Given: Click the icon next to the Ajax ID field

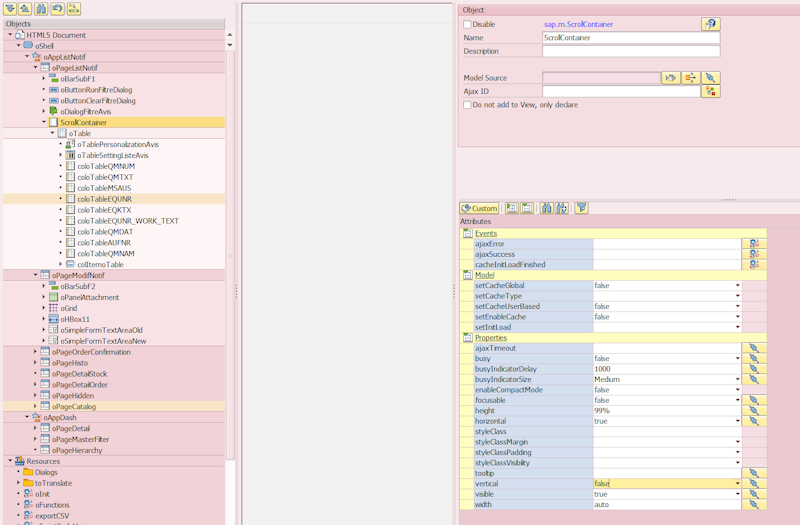Looking at the screenshot, I should click(710, 91).
